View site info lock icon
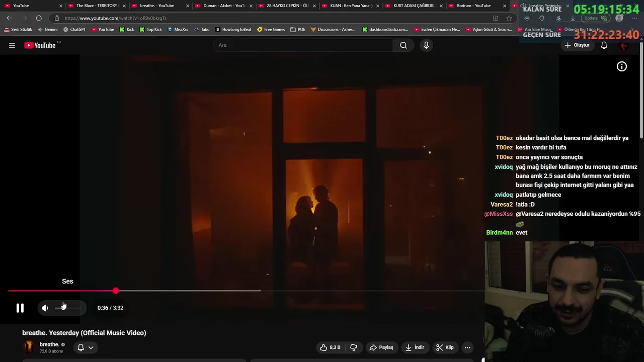 point(57,18)
